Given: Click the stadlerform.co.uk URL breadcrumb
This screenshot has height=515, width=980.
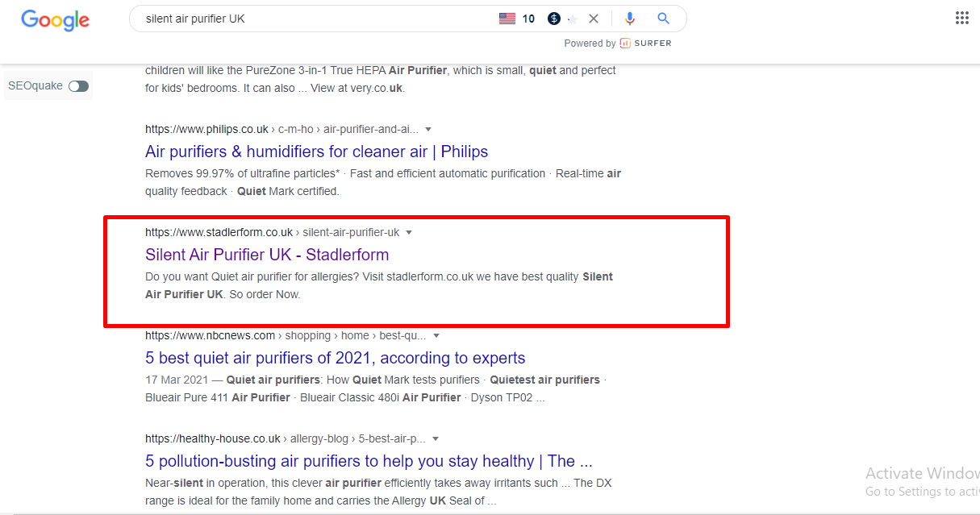Looking at the screenshot, I should coord(219,232).
